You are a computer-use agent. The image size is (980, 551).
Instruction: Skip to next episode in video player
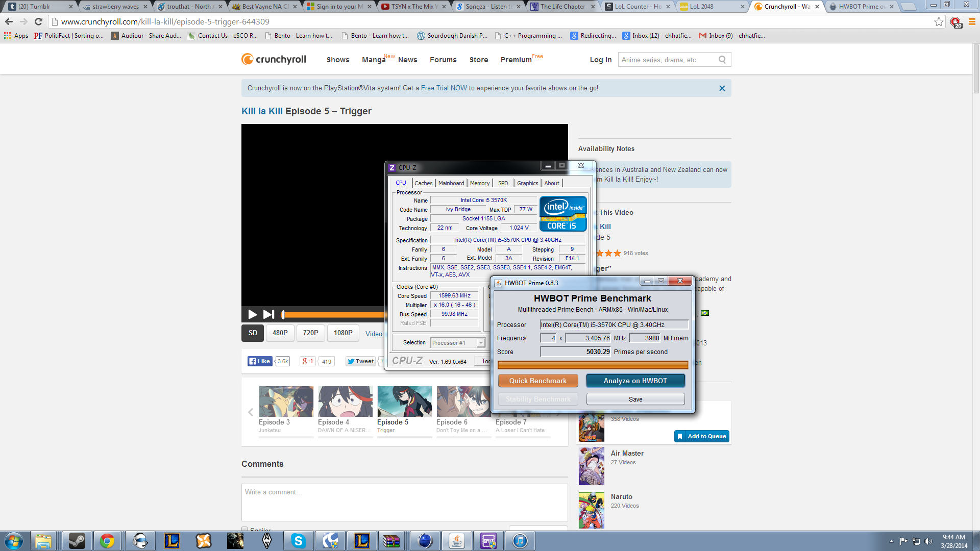(268, 314)
